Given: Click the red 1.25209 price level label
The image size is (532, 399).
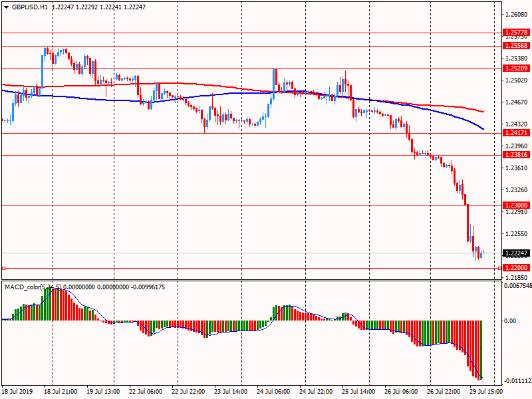Looking at the screenshot, I should [516, 68].
